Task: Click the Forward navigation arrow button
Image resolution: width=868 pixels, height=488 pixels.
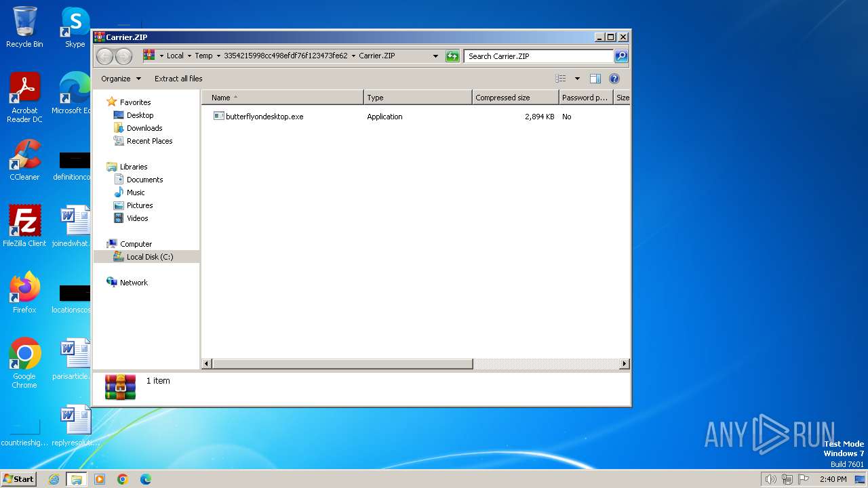Action: 123,56
